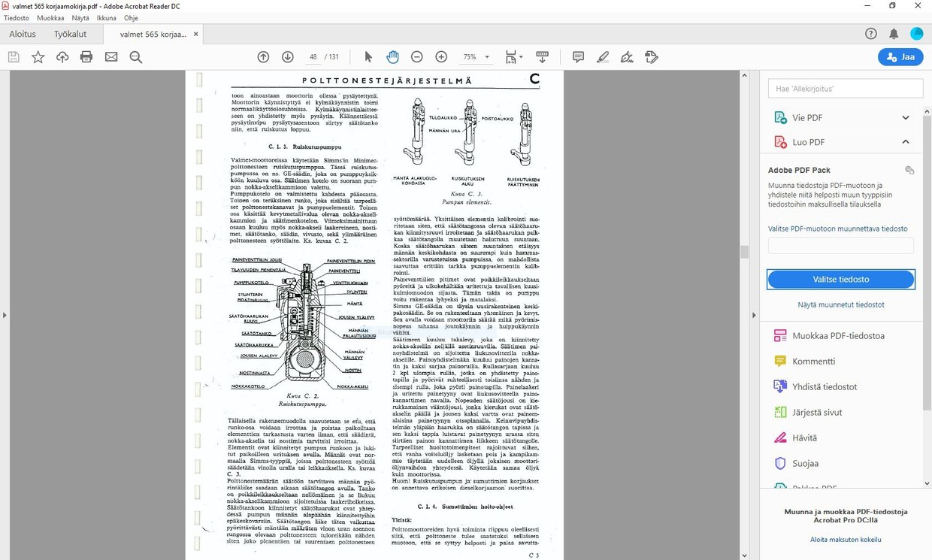Collapse the right tools pane arrow
Image resolution: width=932 pixels, height=560 pixels.
coord(754,316)
